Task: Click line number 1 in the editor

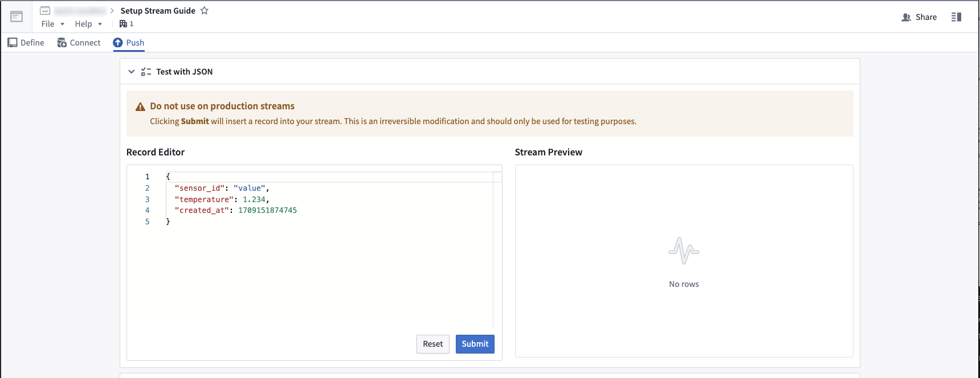Action: [x=147, y=176]
